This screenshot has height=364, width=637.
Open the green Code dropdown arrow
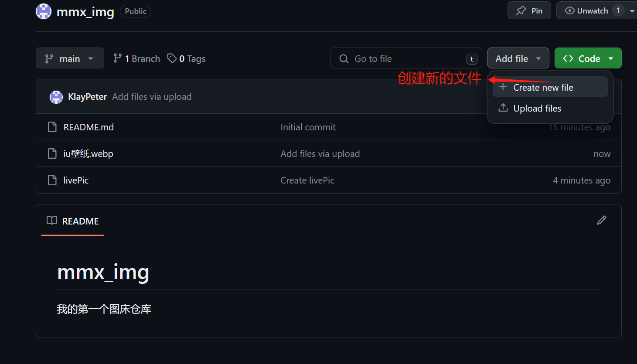coord(611,58)
